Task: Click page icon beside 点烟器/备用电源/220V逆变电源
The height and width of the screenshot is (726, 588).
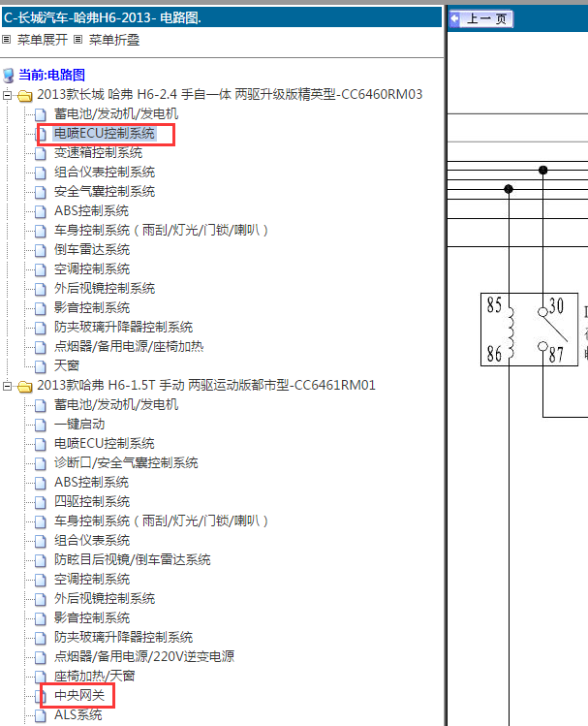Action: [41, 657]
